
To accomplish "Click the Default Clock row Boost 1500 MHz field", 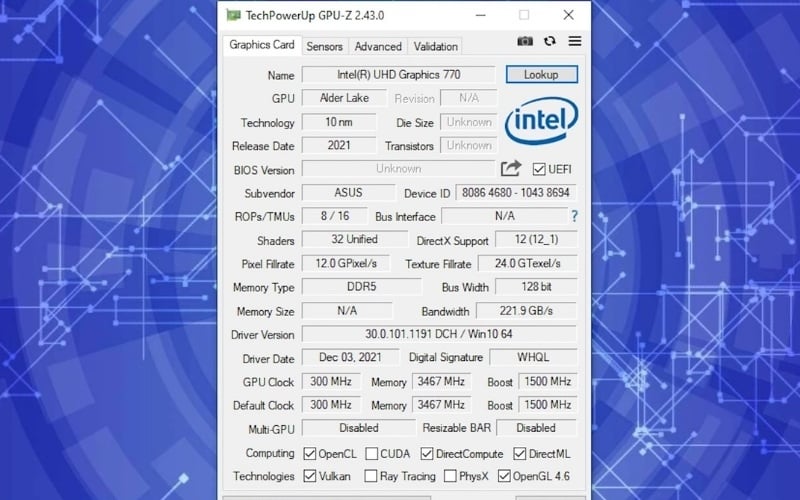I will [x=548, y=405].
